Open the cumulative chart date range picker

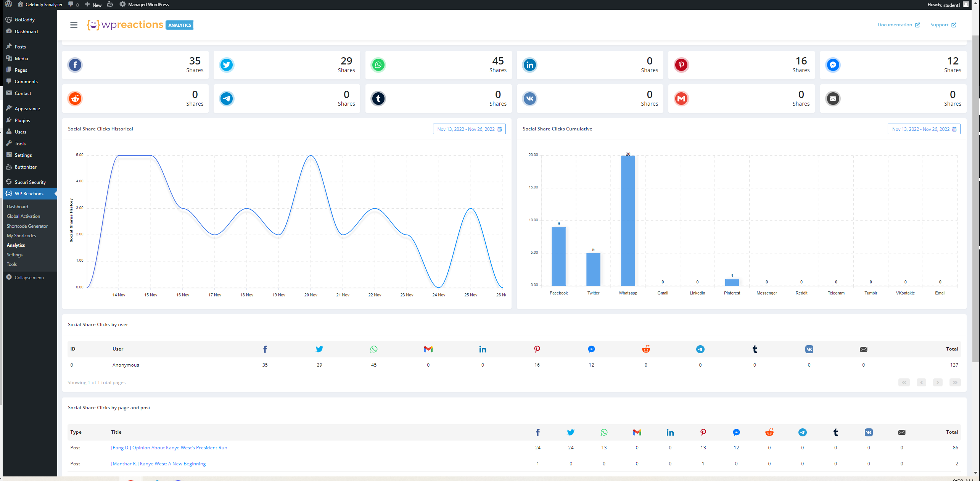(x=924, y=129)
